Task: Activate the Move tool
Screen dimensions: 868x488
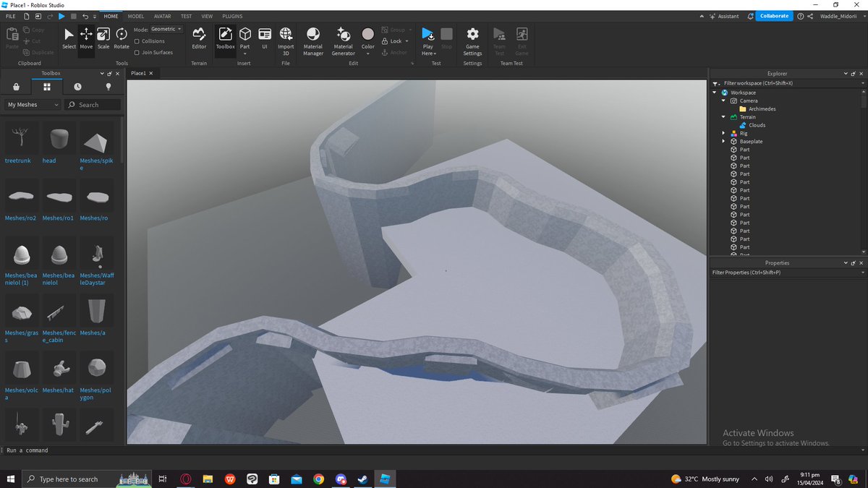Action: pyautogui.click(x=86, y=38)
